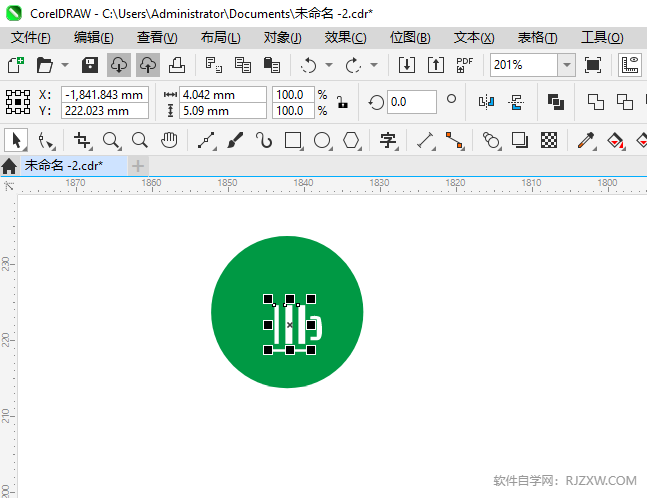Select the Polygon tool

[x=351, y=140]
